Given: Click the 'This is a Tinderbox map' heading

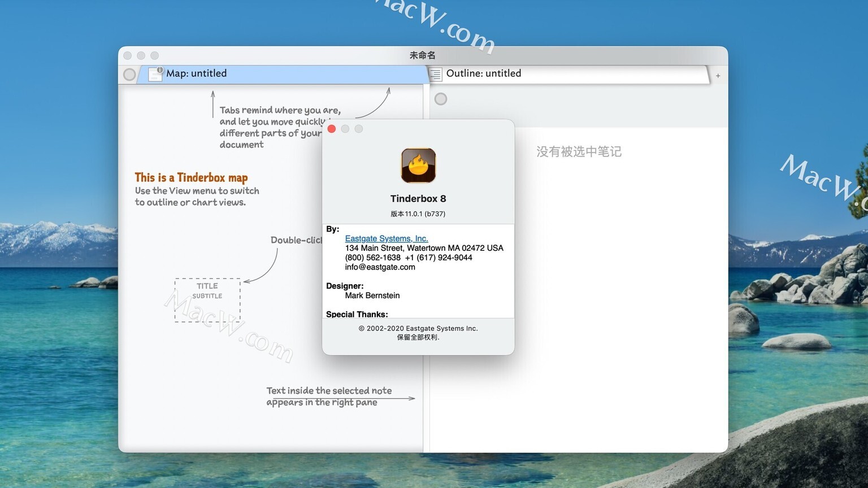Looking at the screenshot, I should [x=191, y=177].
